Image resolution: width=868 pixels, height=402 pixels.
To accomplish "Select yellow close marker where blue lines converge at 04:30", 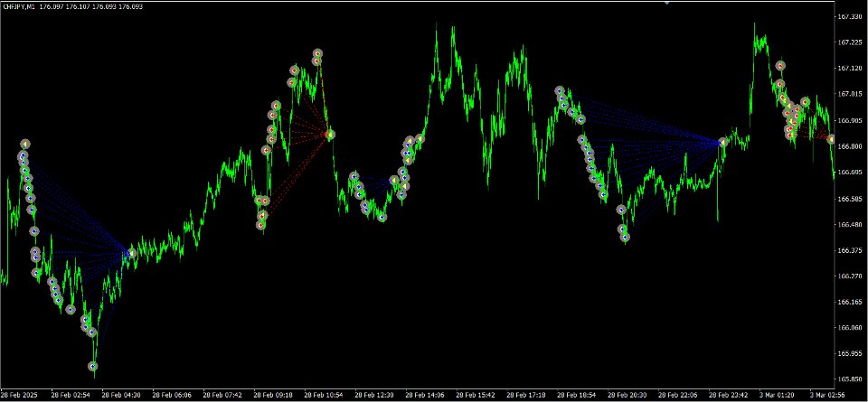I will 131,253.
